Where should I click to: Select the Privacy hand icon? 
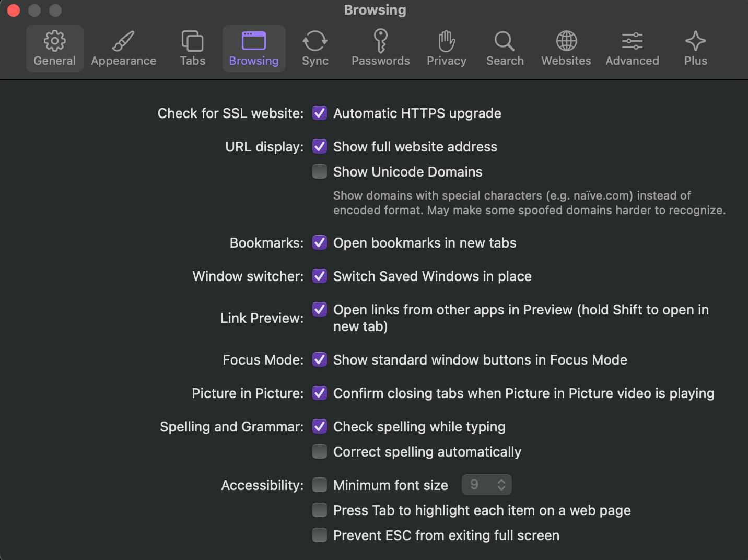(x=447, y=41)
